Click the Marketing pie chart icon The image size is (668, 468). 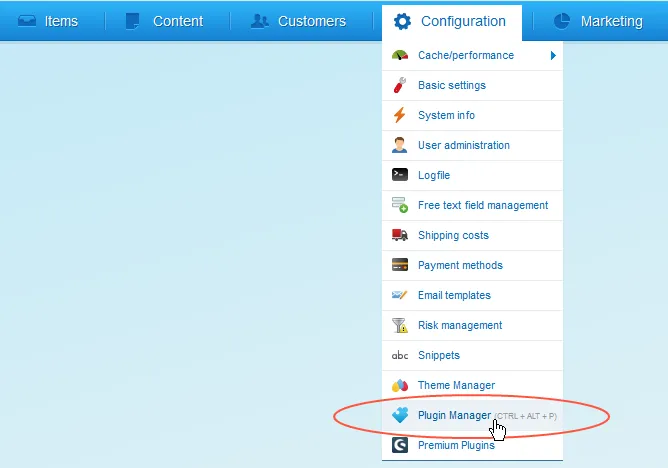[x=561, y=21]
